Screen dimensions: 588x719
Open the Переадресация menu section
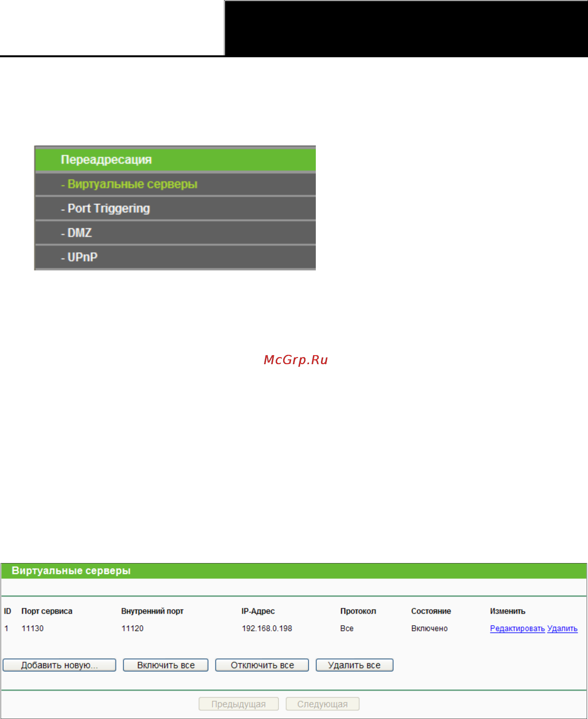(x=176, y=159)
